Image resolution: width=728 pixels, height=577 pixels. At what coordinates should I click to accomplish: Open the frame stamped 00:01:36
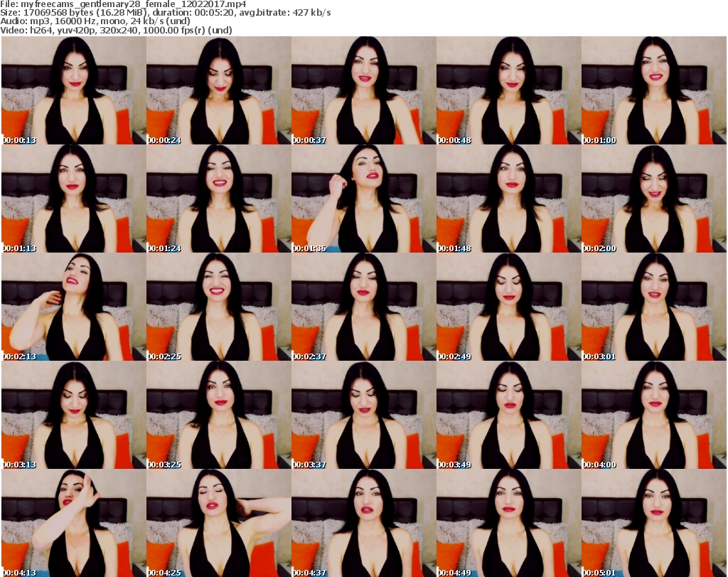point(363,198)
